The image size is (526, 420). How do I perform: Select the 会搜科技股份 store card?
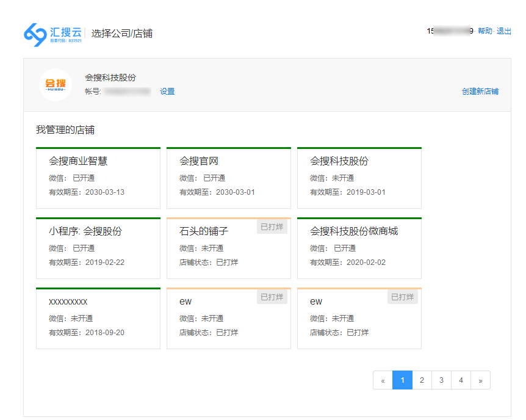click(359, 176)
